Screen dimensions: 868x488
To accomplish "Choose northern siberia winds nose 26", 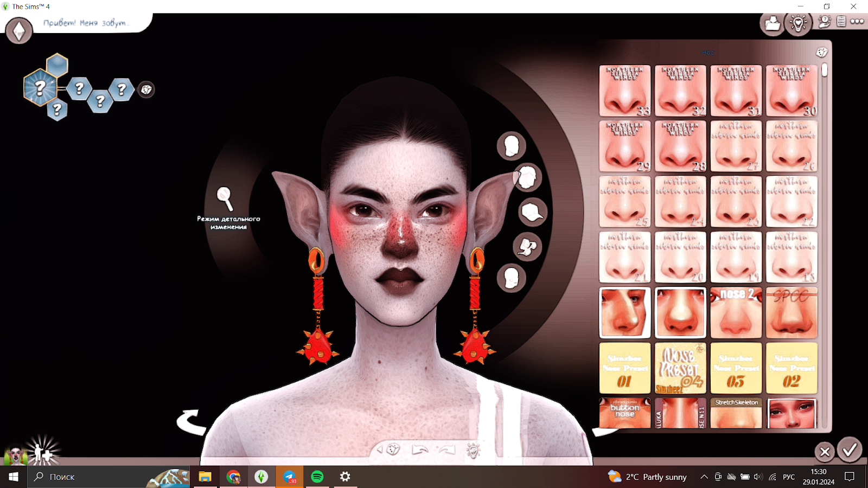I will click(x=792, y=146).
